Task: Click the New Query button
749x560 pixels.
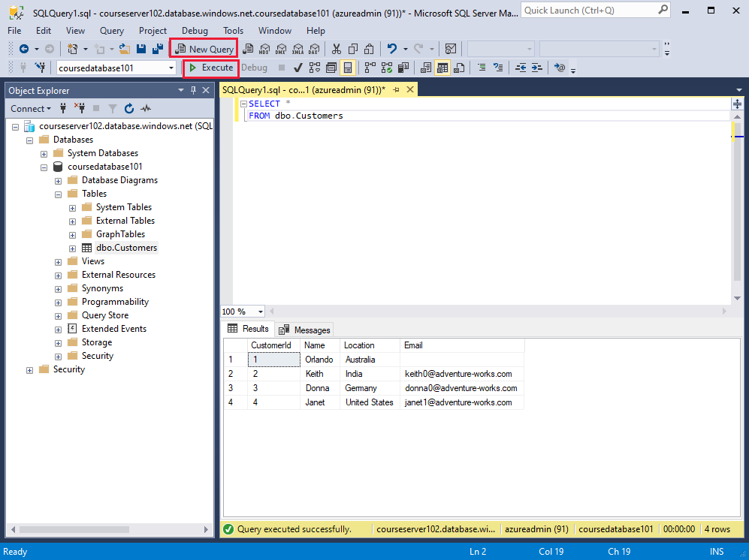Action: pyautogui.click(x=204, y=48)
